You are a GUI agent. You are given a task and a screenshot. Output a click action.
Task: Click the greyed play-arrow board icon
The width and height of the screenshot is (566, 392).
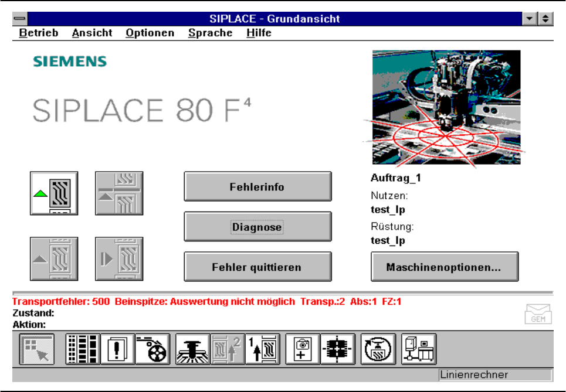[x=119, y=259]
